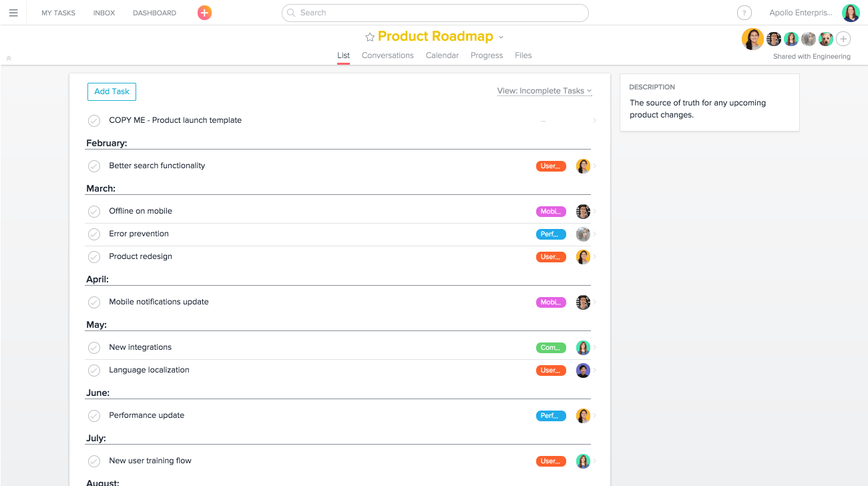Click inside the Search input field
This screenshot has height=486, width=868.
[434, 13]
